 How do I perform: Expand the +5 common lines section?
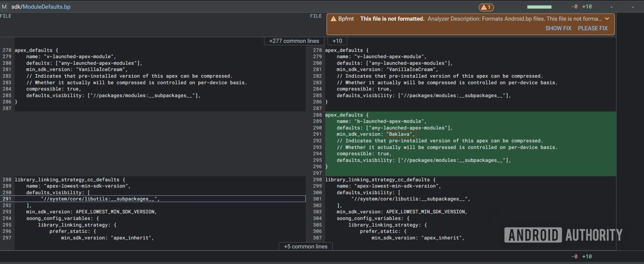pos(305,246)
